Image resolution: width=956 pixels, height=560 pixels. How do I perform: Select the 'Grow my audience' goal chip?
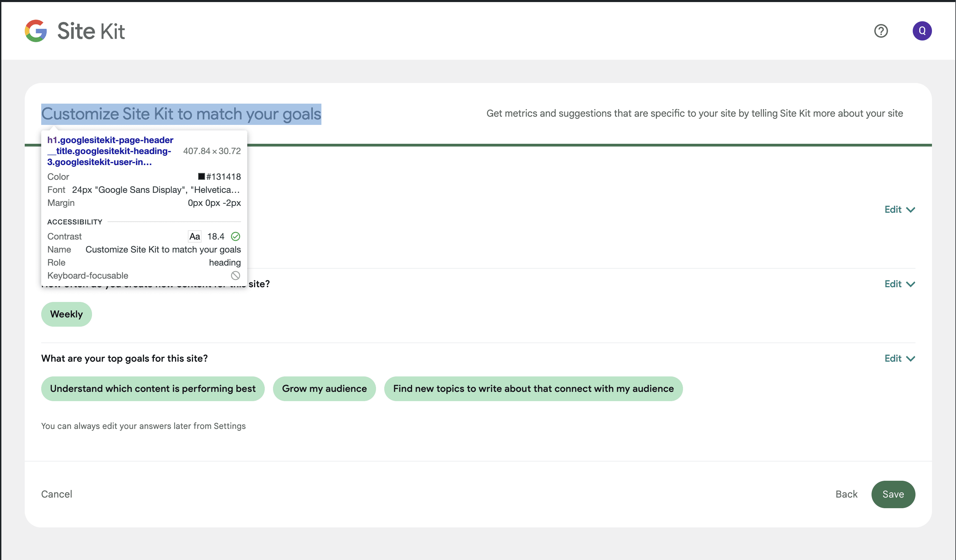[x=324, y=389]
